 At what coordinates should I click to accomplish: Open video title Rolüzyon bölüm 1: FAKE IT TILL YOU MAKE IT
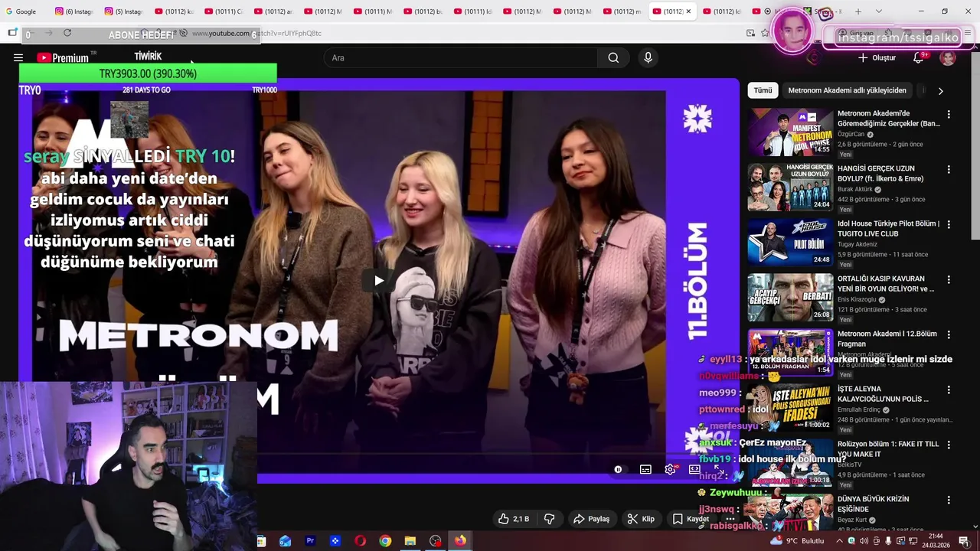[888, 448]
